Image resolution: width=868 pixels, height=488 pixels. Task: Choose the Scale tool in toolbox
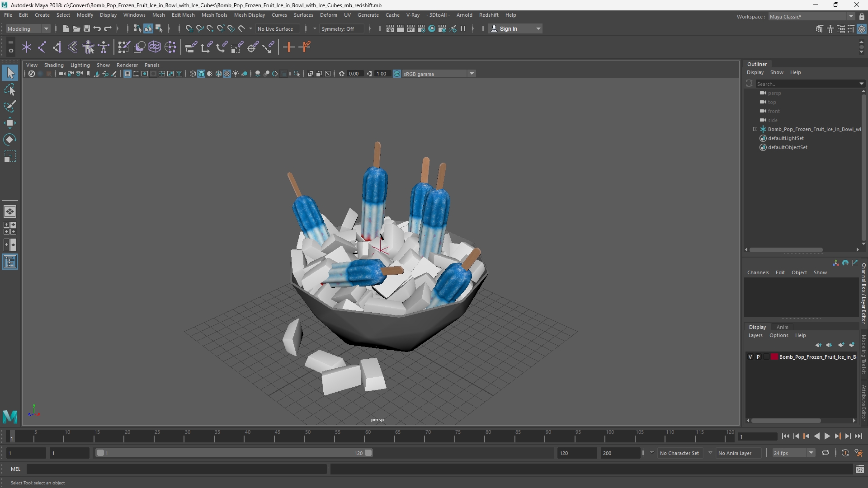pyautogui.click(x=10, y=156)
